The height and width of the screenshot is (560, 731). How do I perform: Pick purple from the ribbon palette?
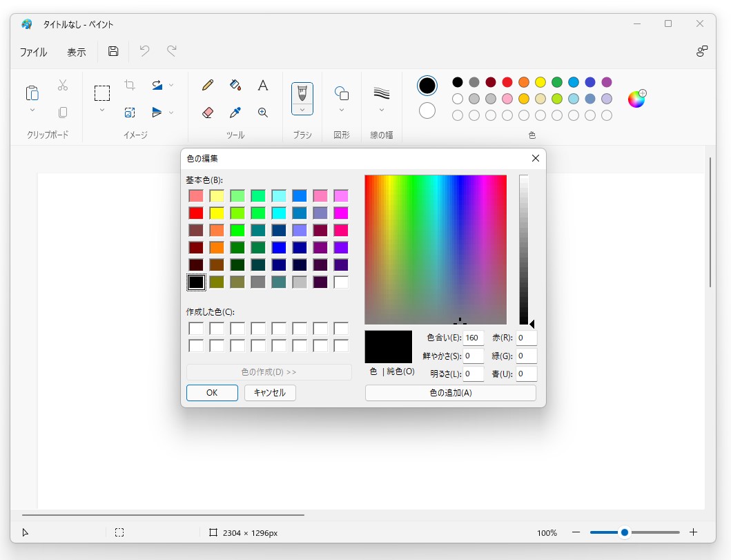tap(607, 83)
